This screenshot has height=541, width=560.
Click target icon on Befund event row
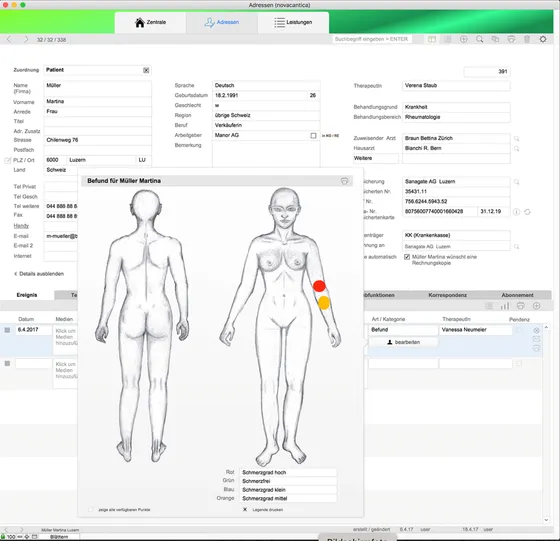(x=536, y=330)
